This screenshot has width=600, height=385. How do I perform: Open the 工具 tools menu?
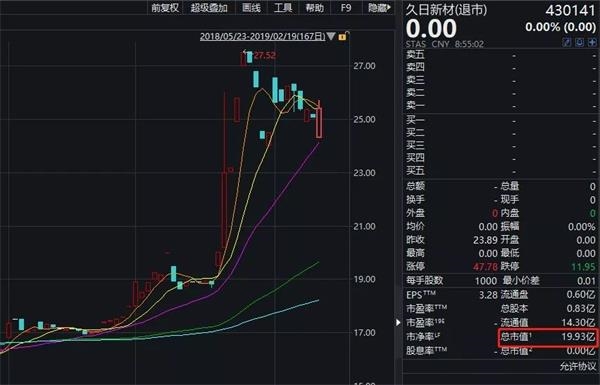[x=283, y=8]
